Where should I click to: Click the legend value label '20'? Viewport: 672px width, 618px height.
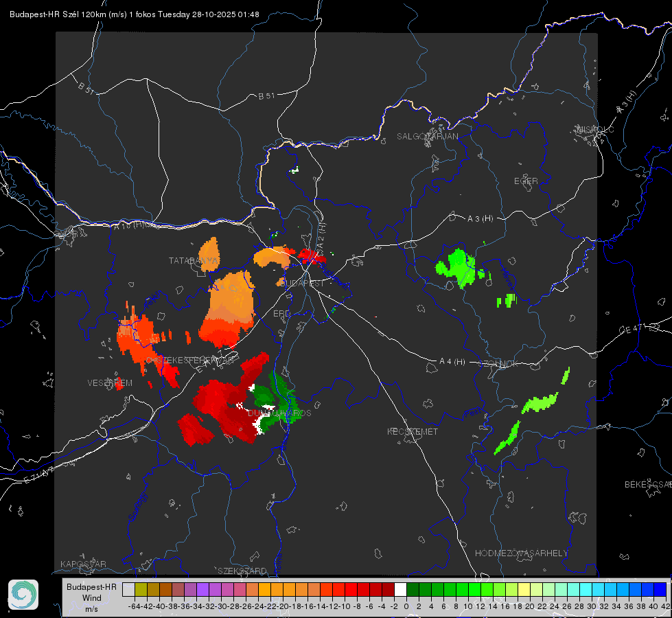(x=530, y=606)
